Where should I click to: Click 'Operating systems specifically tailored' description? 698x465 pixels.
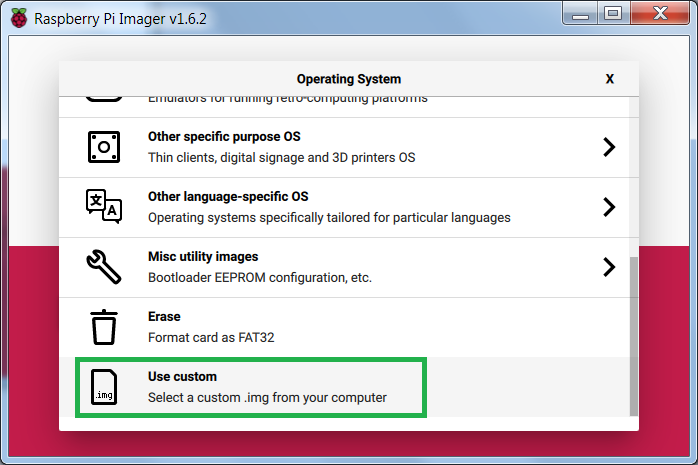tap(329, 218)
